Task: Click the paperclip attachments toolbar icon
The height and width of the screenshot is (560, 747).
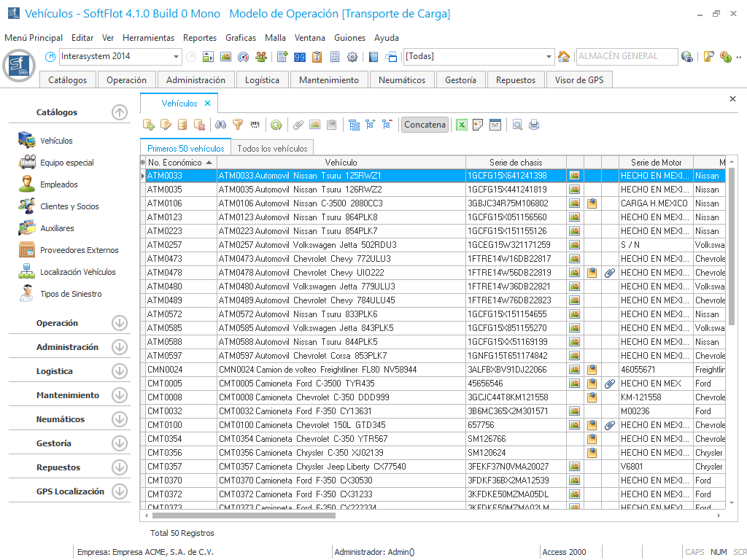Action: (298, 125)
